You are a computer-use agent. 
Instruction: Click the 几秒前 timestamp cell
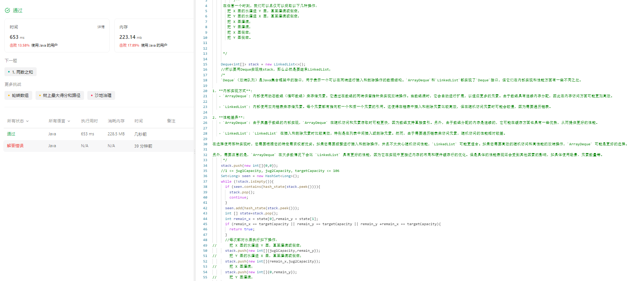(141, 134)
